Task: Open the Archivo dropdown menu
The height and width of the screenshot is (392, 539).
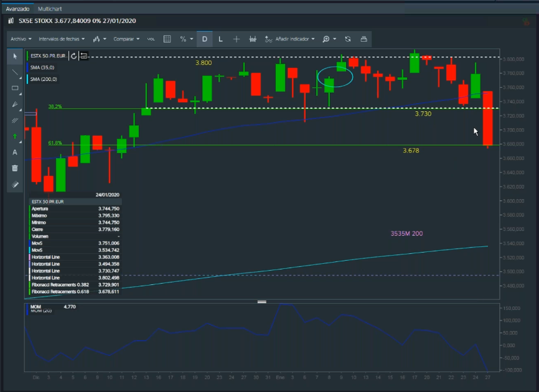Action: (21, 39)
